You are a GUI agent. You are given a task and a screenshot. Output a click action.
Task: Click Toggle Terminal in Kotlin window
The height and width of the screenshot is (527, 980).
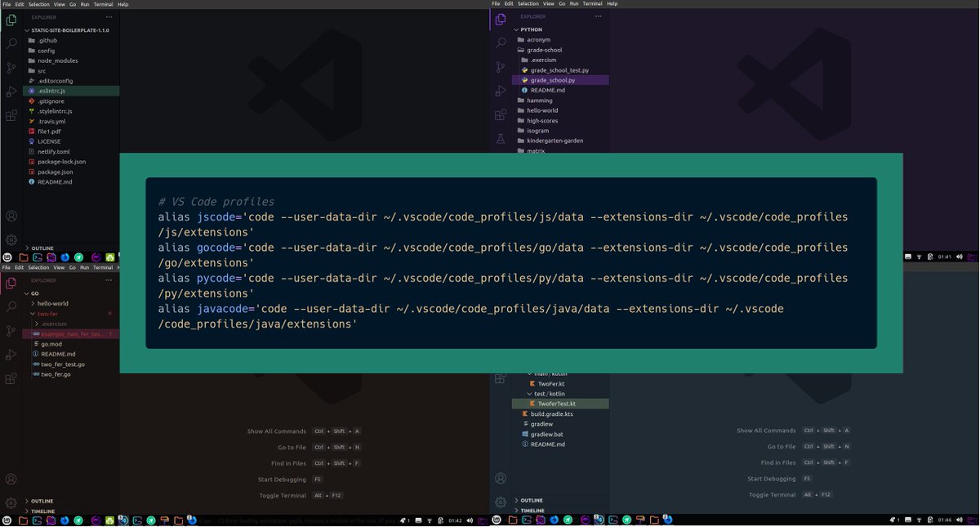(773, 495)
